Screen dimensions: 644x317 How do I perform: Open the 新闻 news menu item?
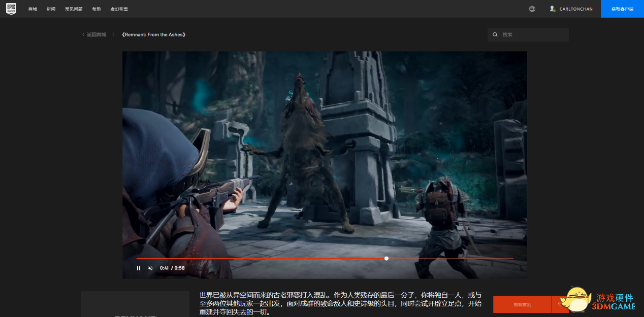tap(51, 9)
